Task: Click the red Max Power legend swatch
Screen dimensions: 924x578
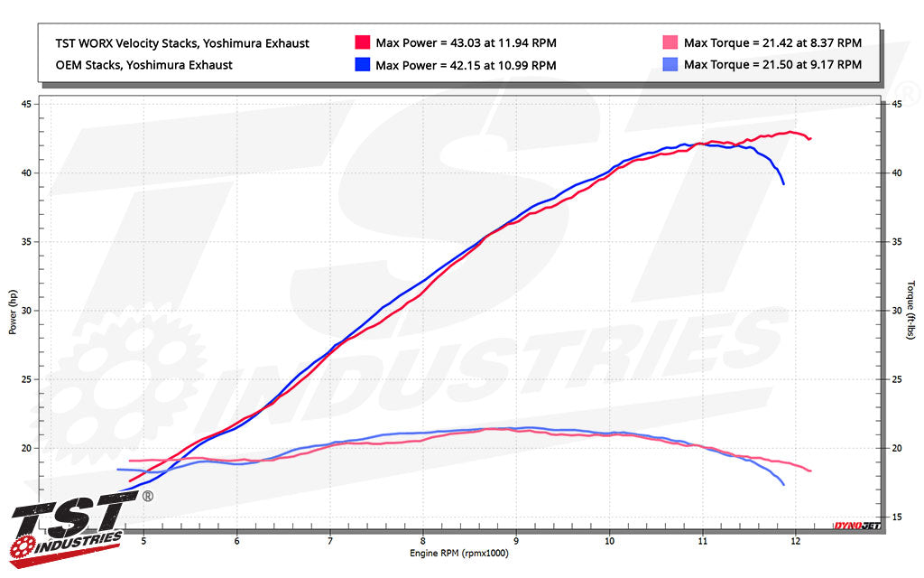Action: pyautogui.click(x=363, y=42)
